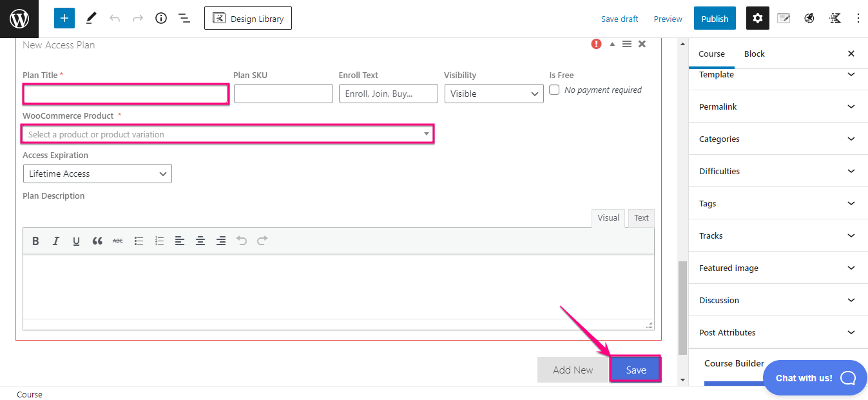Toggle the toolbox ellipsis options menu
This screenshot has height=400, width=868.
coord(859,18)
